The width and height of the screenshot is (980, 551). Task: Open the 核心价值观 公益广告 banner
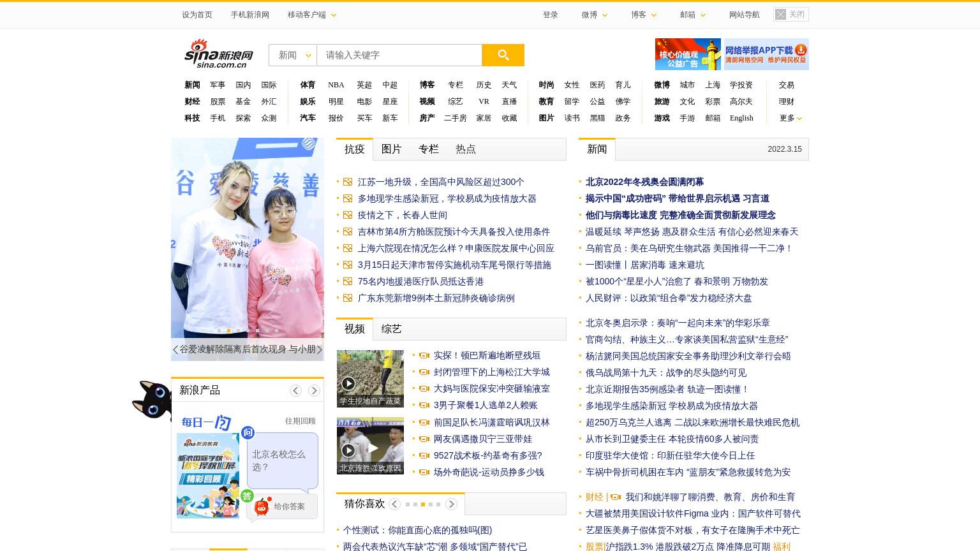(x=688, y=54)
